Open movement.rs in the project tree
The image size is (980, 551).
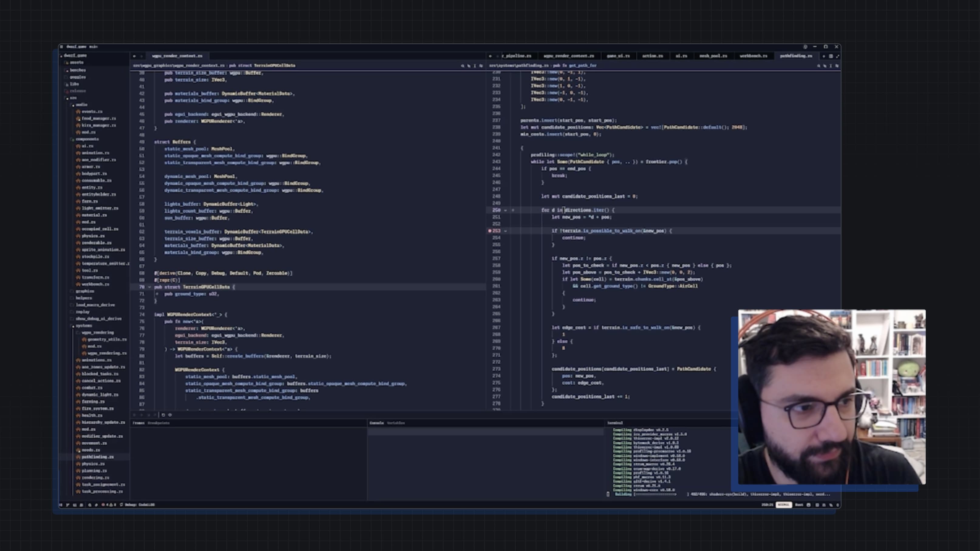[94, 443]
